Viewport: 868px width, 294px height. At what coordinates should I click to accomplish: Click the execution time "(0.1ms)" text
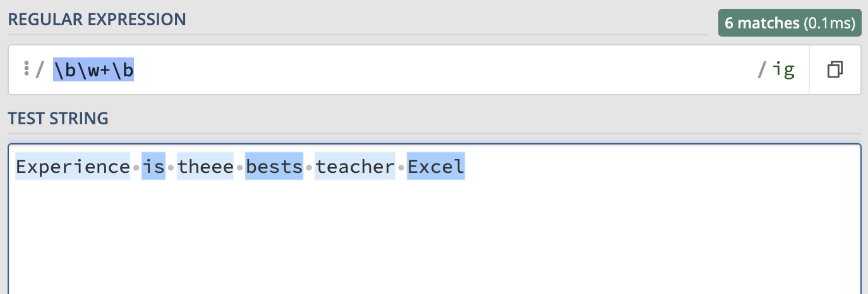point(828,24)
